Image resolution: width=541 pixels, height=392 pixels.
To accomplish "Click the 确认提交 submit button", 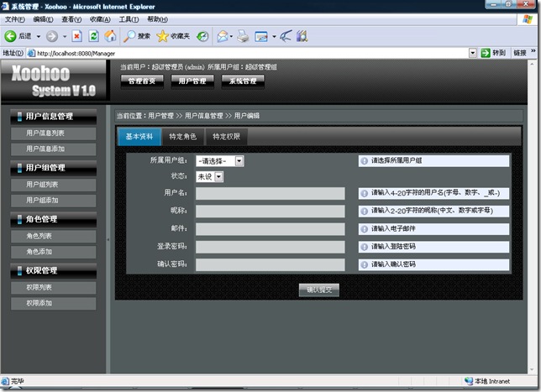I will click(319, 290).
